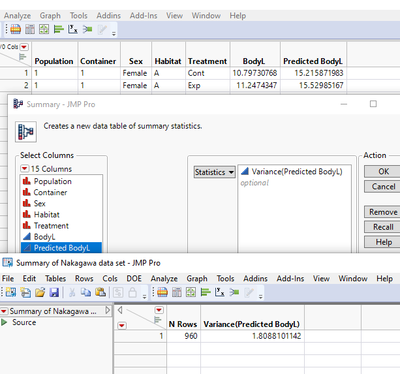Open the File menu in the Summary of Nakagawa window
Image resolution: width=400 pixels, height=374 pixels.
click(8, 278)
